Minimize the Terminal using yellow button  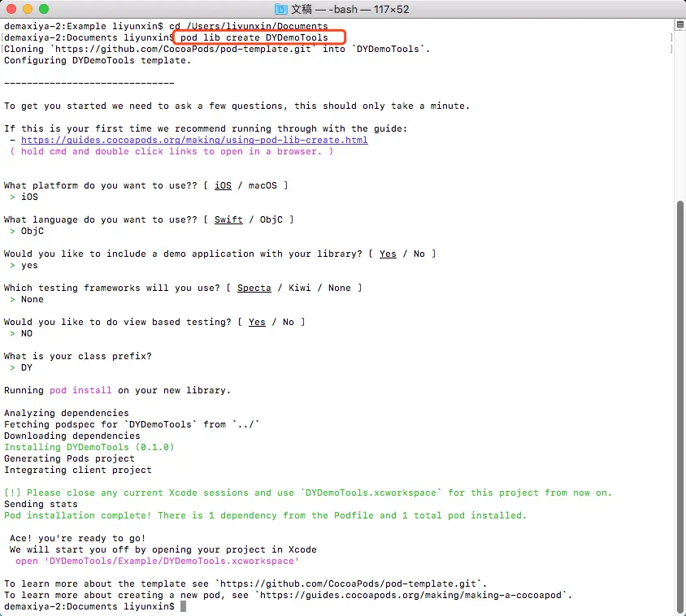(x=28, y=9)
